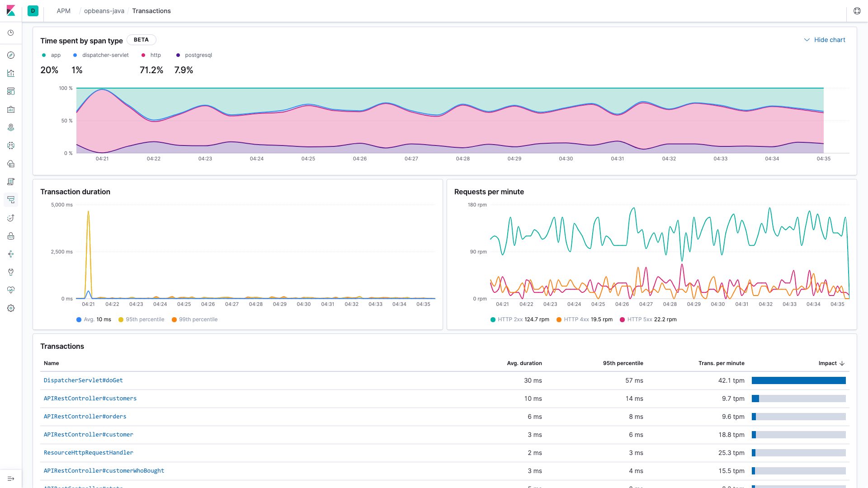Collapse chart with Hide chart chevron

[x=825, y=40]
